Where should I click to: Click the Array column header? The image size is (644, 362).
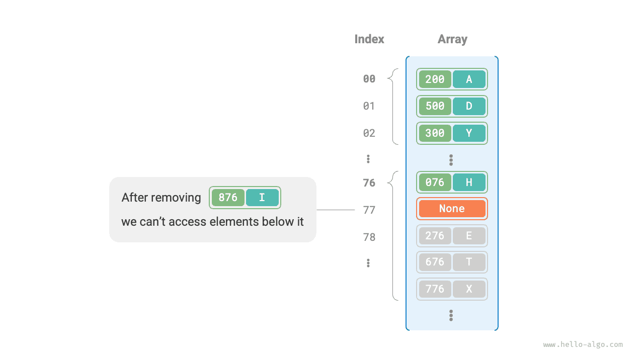[x=452, y=39]
